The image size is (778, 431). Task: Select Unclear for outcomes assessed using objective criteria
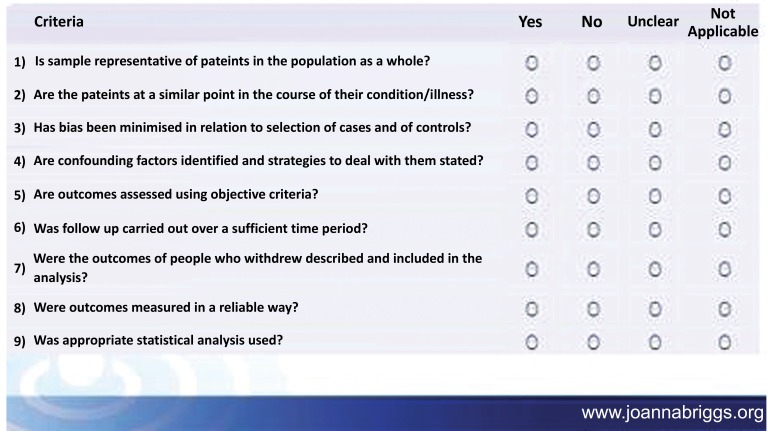tap(655, 196)
